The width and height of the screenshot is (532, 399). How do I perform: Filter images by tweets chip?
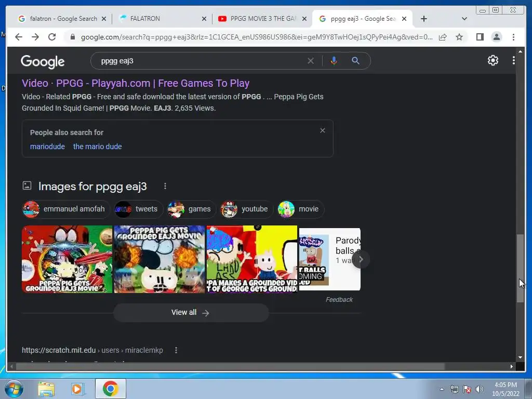[x=138, y=209]
